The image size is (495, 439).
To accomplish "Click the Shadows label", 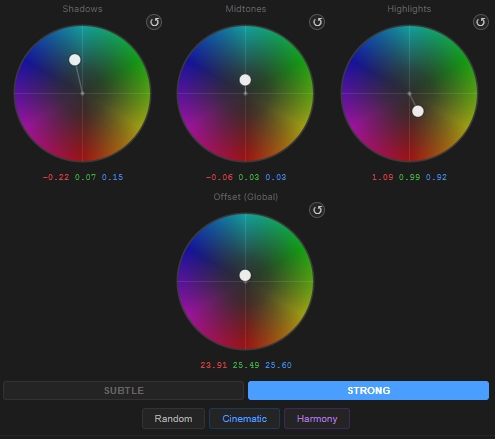I will [x=82, y=9].
